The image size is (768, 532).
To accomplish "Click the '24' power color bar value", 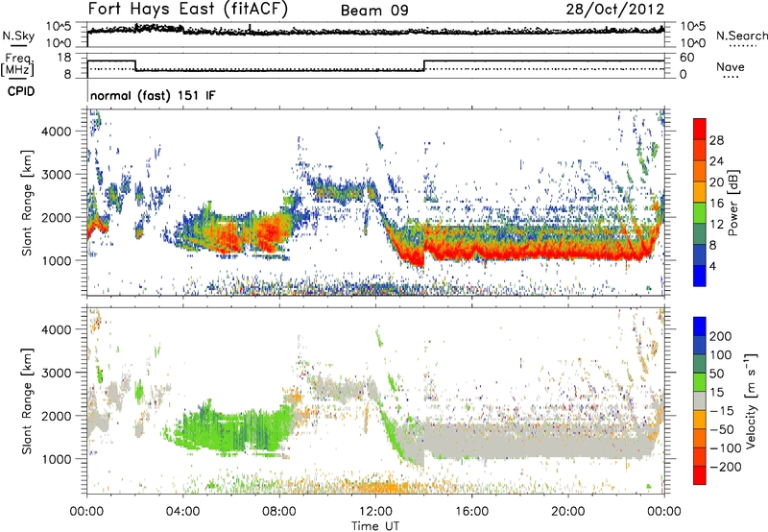I will pyautogui.click(x=716, y=161).
